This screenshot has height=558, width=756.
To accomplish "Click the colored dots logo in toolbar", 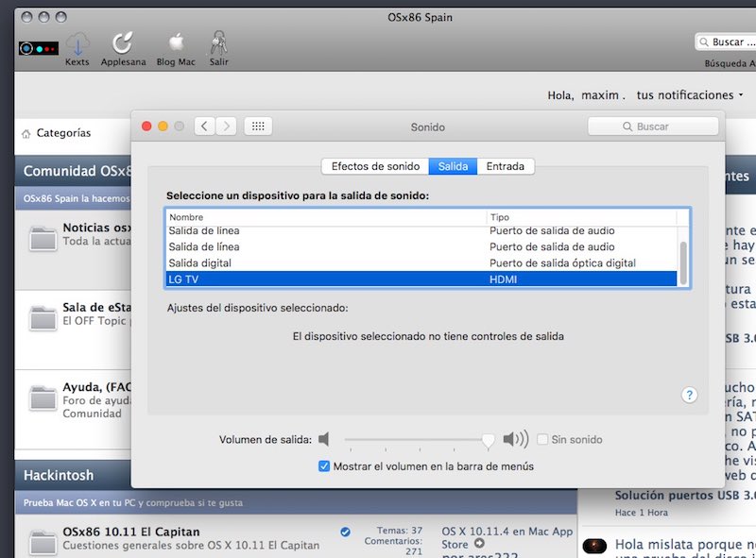I will (39, 49).
